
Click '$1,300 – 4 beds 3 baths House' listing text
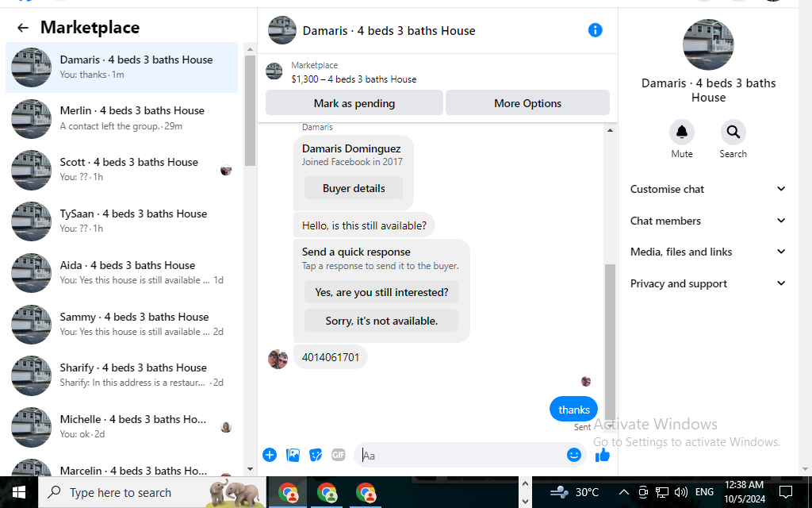[x=354, y=79]
